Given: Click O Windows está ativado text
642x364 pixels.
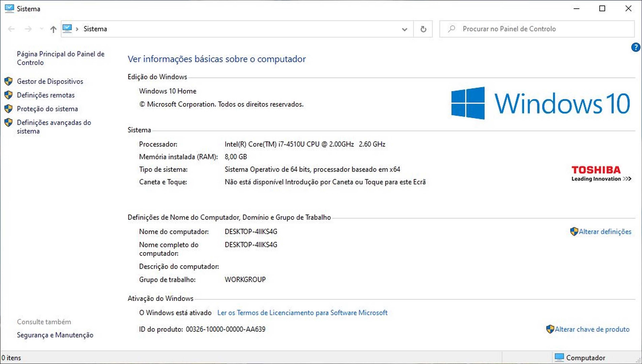Looking at the screenshot, I should coord(175,312).
